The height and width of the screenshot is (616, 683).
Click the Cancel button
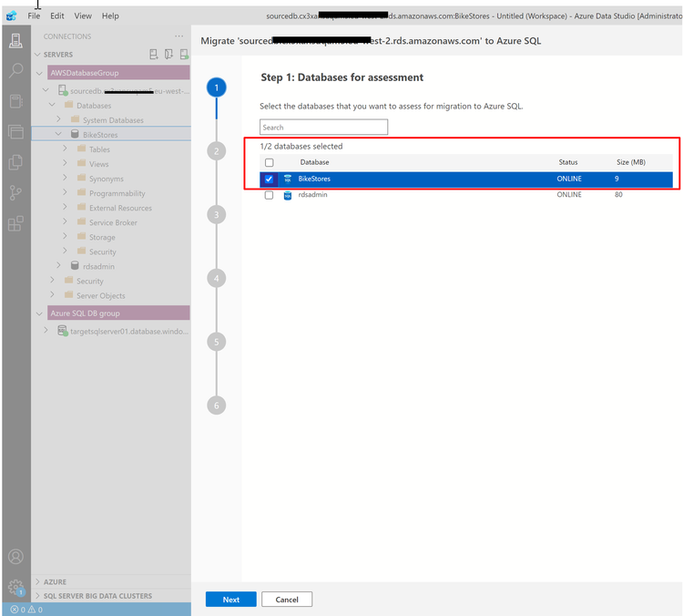click(287, 600)
